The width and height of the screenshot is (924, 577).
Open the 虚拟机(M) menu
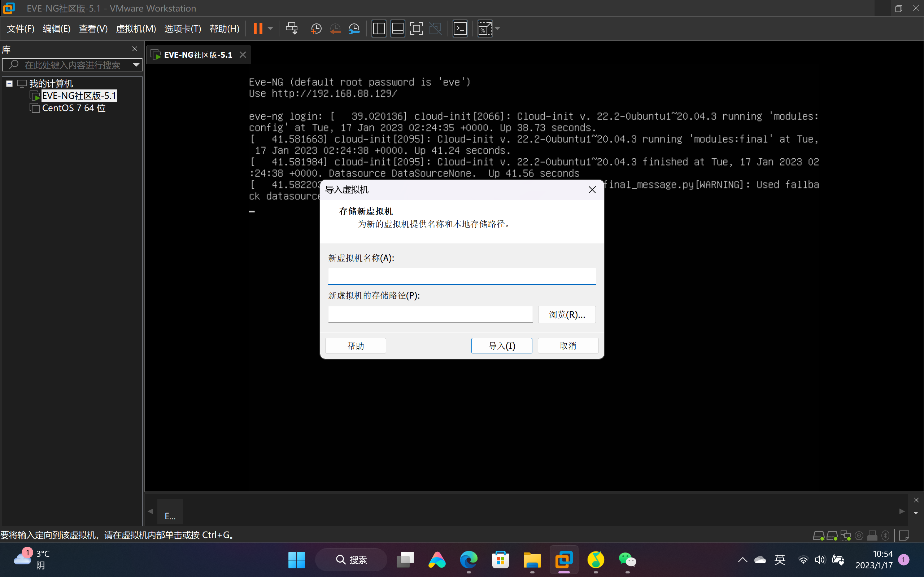136,28
